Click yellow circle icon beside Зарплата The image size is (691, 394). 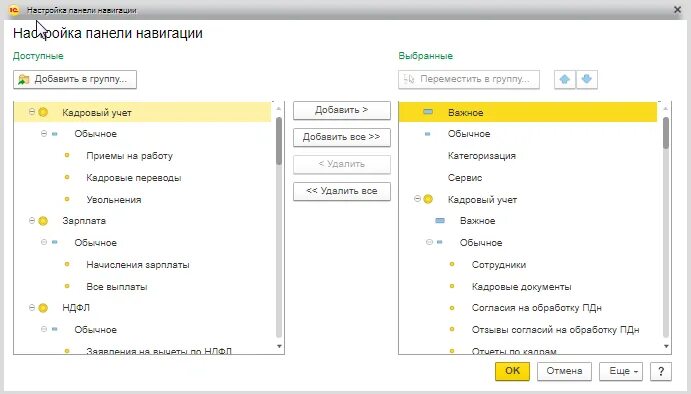(x=43, y=221)
